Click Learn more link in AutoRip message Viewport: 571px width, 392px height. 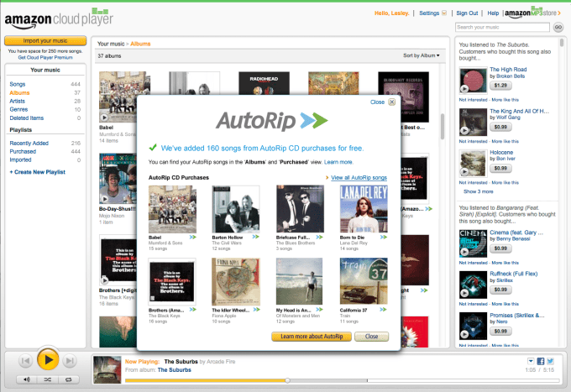click(x=338, y=162)
